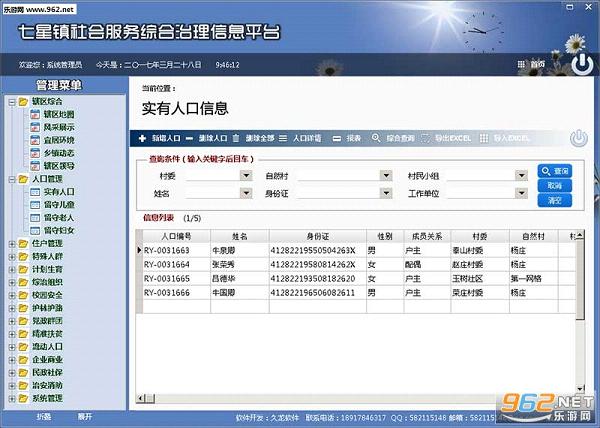Click the 身份证 column header in table
This screenshot has width=600, height=428.
(318, 236)
